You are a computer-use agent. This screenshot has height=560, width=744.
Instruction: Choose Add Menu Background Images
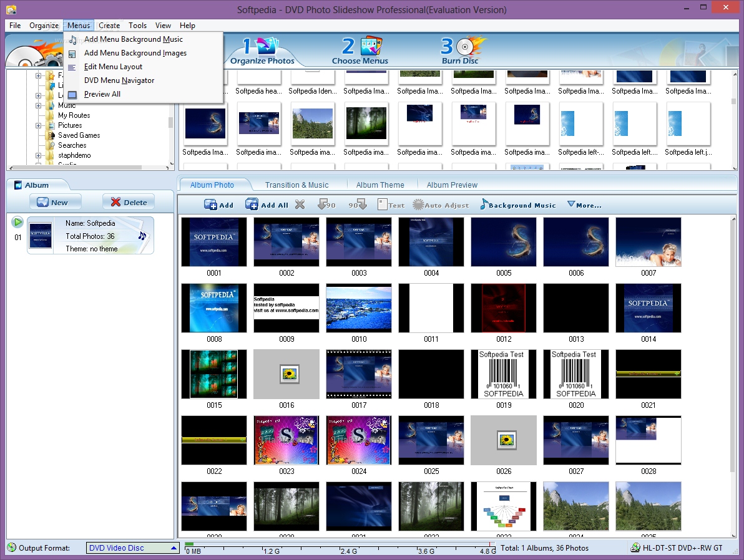(143, 53)
